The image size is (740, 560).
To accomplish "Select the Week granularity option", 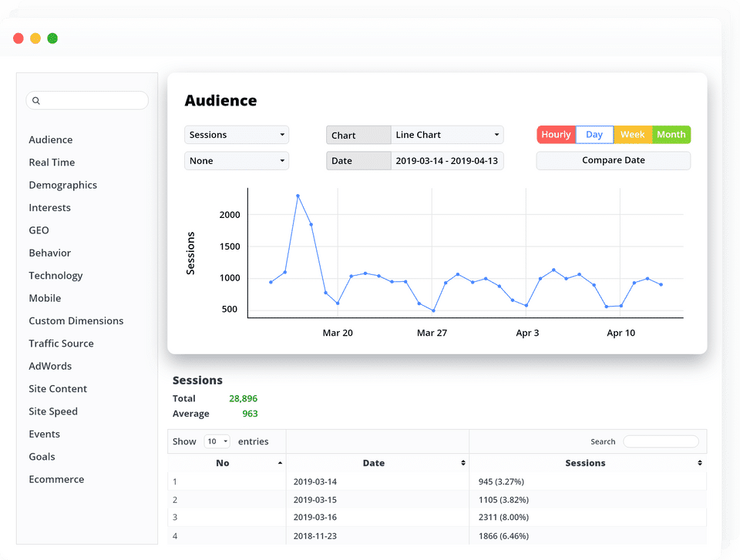I will (632, 135).
